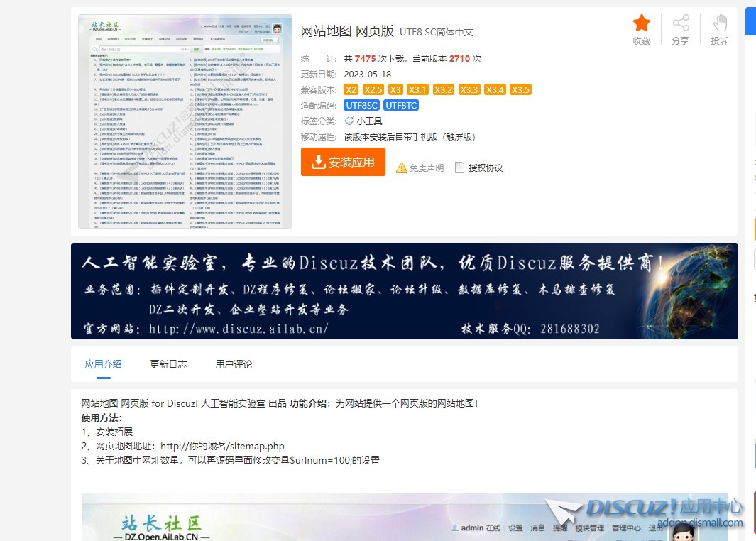Click the document icon beside 授权协议

(459, 168)
